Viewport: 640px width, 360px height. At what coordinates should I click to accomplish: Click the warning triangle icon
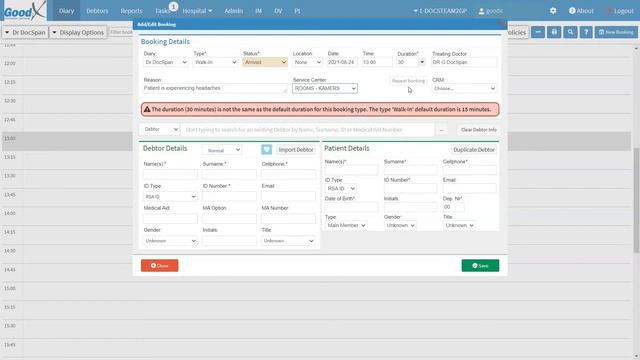tap(147, 109)
